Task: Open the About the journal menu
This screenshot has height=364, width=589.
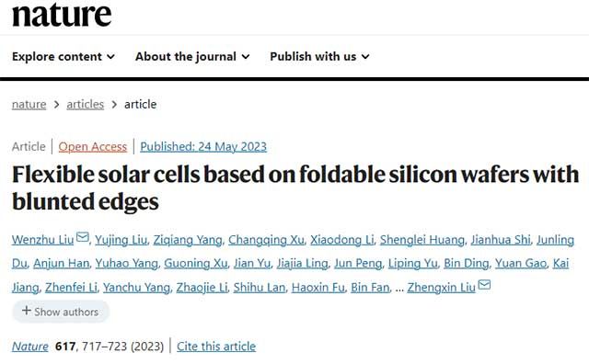Action: pyautogui.click(x=192, y=57)
